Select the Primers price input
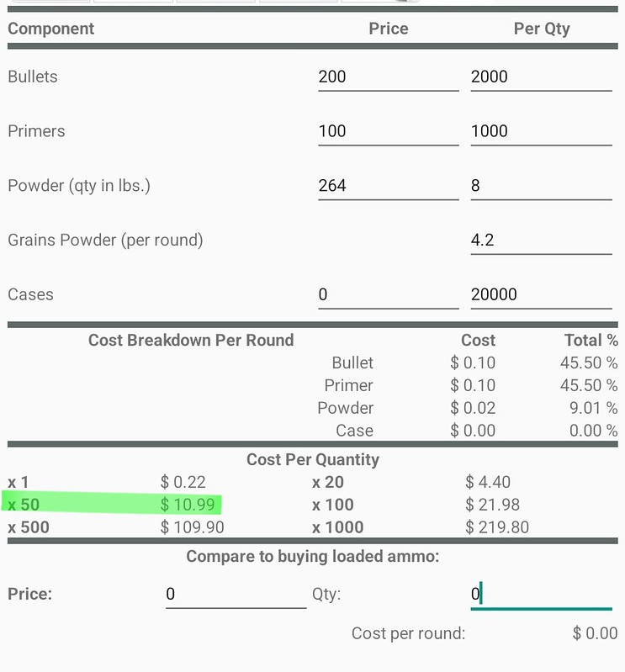The height and width of the screenshot is (672, 625). coord(389,132)
